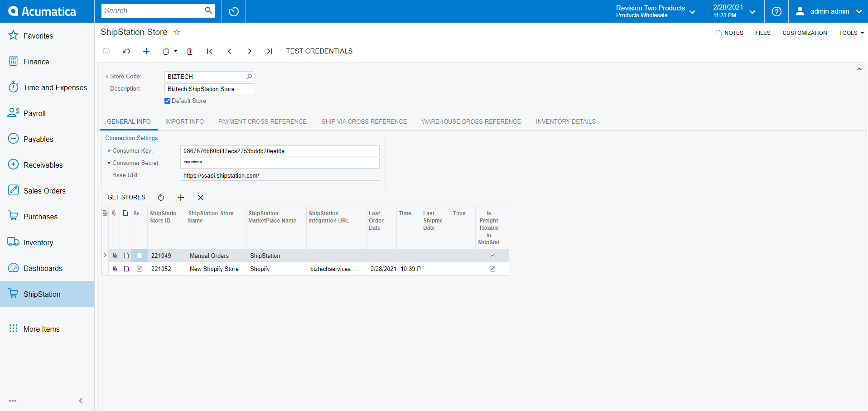868x411 pixels.
Task: Toggle freight taxable for Manual Orders
Action: tap(492, 256)
